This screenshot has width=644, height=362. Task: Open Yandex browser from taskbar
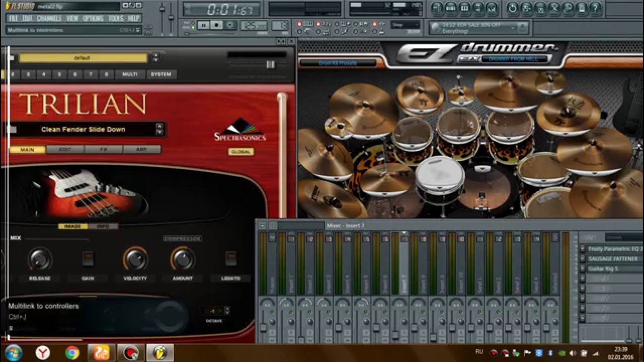43,352
